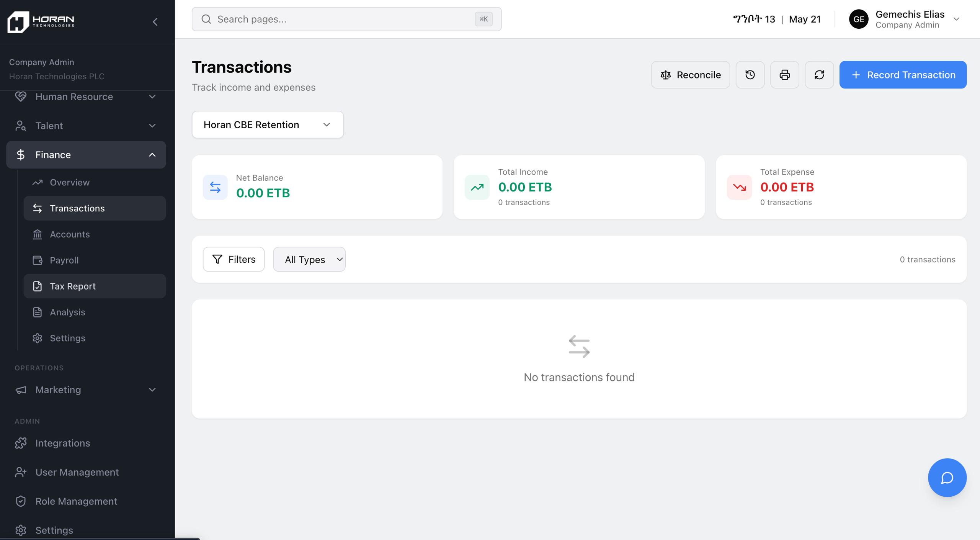This screenshot has width=980, height=540.
Task: Open Integrations from the admin menu
Action: pos(86,443)
